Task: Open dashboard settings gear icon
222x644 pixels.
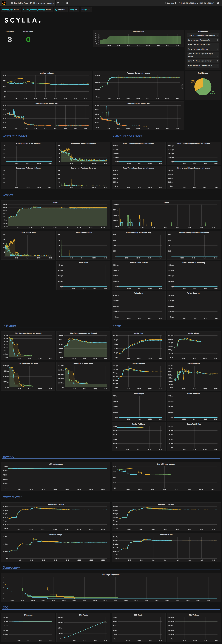Action: [x=67, y=3]
